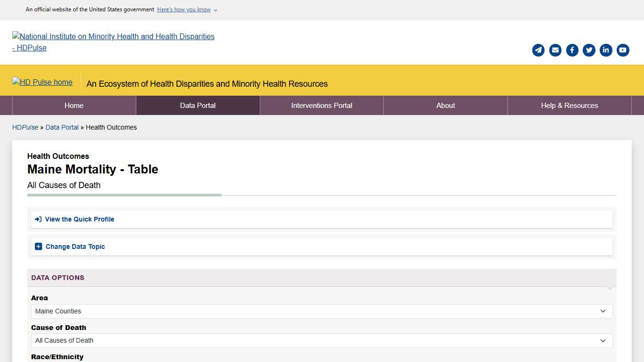Open the HDPulse Facebook page icon

[572, 50]
